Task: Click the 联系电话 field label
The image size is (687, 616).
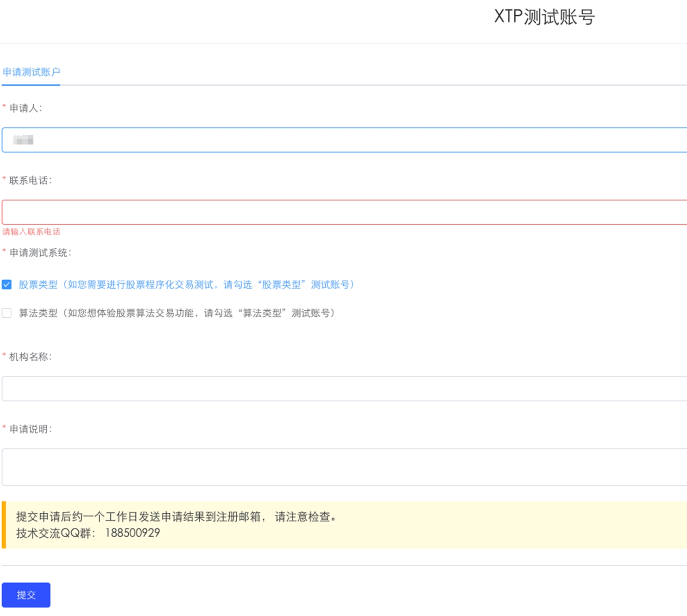Action: 31,180
